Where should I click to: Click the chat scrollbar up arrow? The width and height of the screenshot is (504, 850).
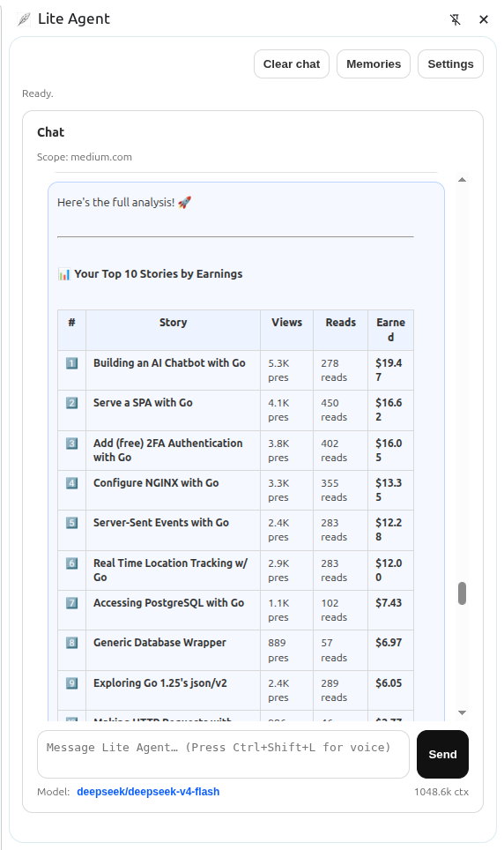(462, 179)
